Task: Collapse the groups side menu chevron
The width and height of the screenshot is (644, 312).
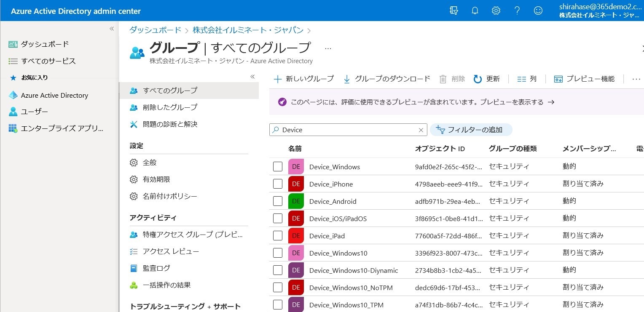Action: click(x=252, y=77)
